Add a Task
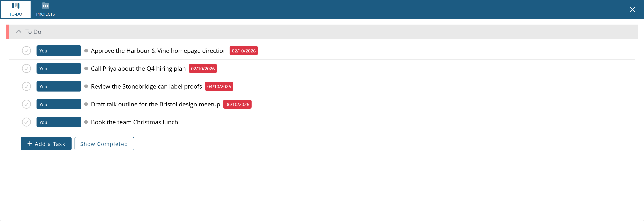This screenshot has height=221, width=644. (46, 144)
